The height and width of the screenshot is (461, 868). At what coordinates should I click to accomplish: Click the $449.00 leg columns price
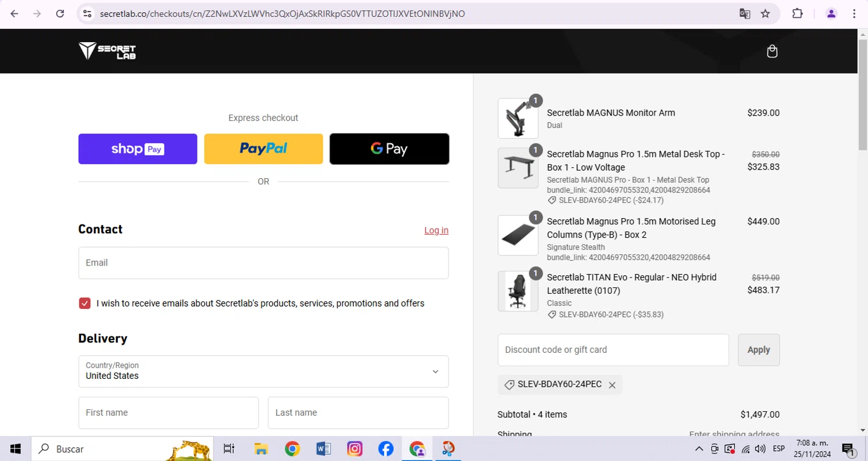coord(763,221)
